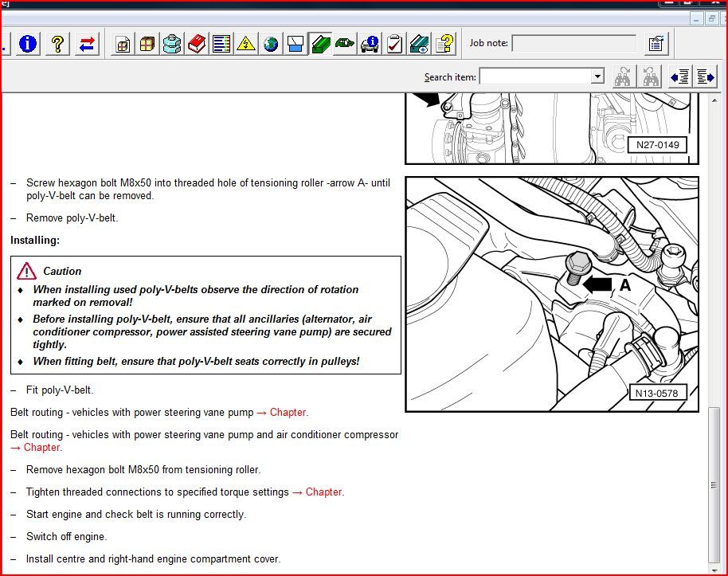Click 'Start engine and check belt is running correctly.'
The image size is (728, 576).
point(136,515)
